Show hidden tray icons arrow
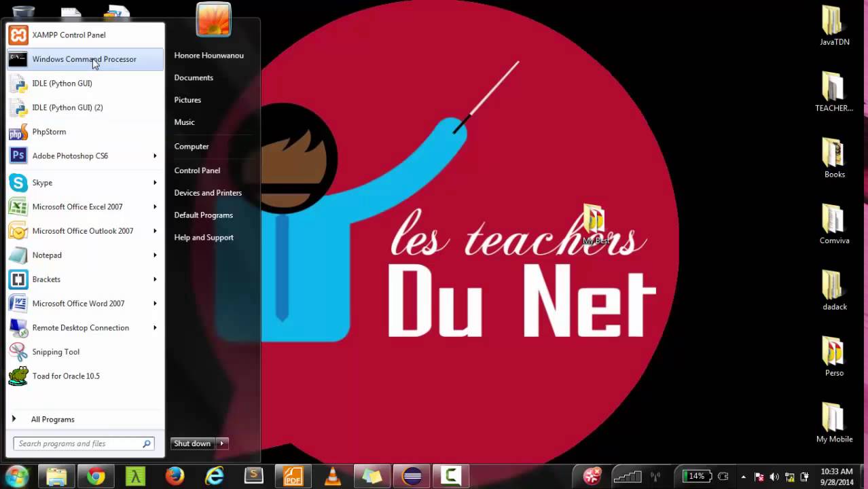This screenshot has width=868, height=489. tap(744, 477)
